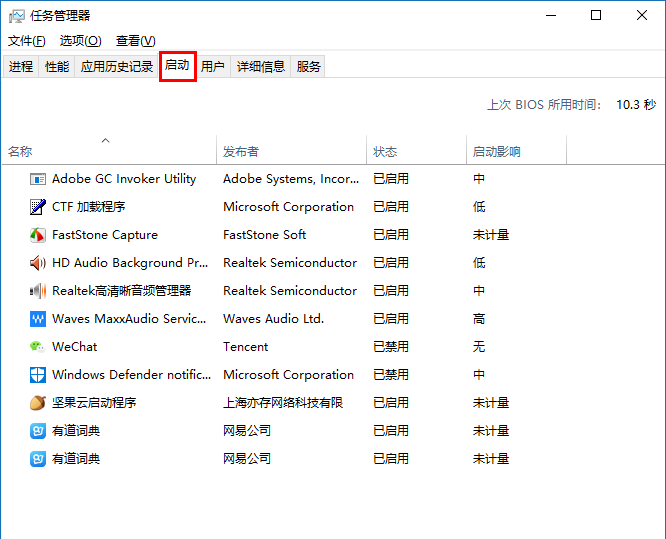Select the HD Audio Background Pr... entry

click(130, 263)
